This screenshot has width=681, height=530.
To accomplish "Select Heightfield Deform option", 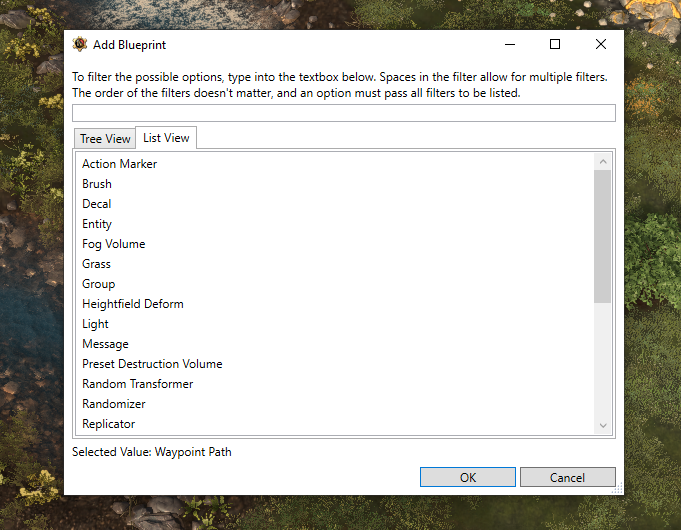I will 132,304.
